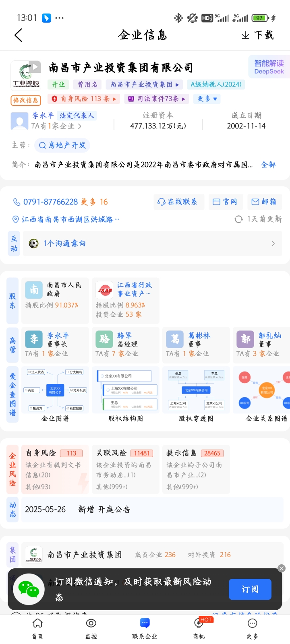290x644 pixels.
Task: Select the 爱企查图谱 side label
Action: coord(12,394)
